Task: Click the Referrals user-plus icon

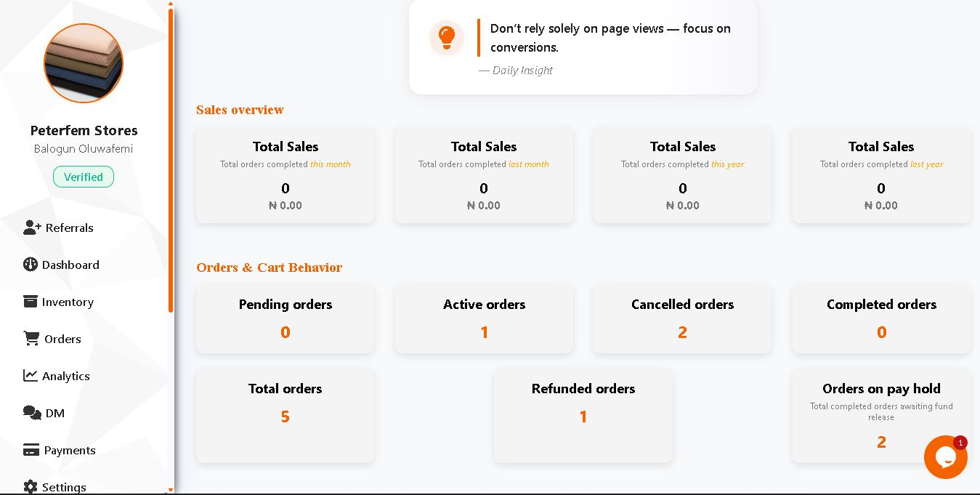Action: tap(32, 228)
